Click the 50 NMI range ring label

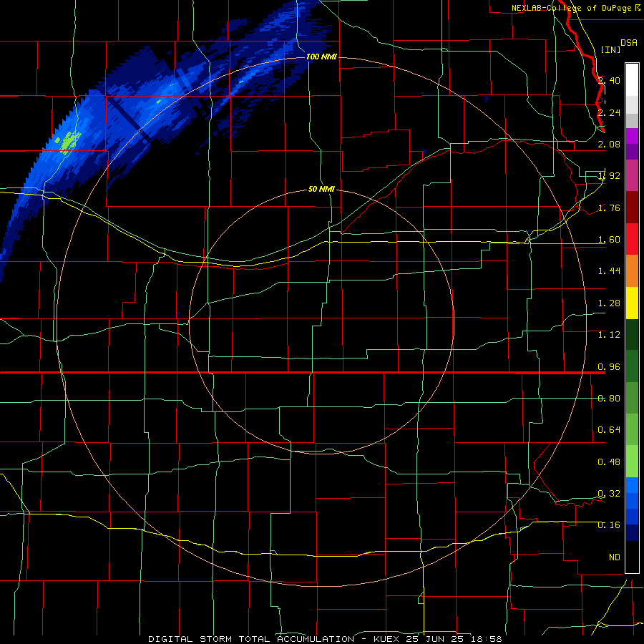[321, 190]
